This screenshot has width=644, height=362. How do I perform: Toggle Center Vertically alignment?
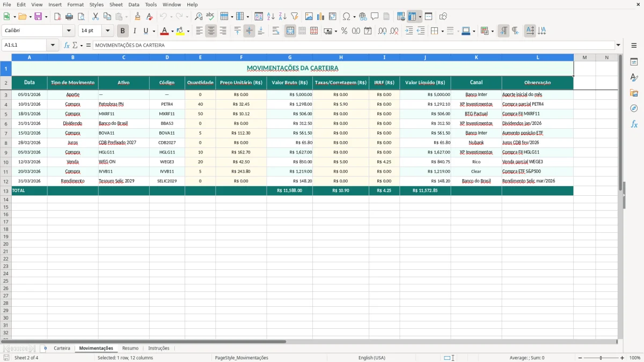click(x=249, y=31)
